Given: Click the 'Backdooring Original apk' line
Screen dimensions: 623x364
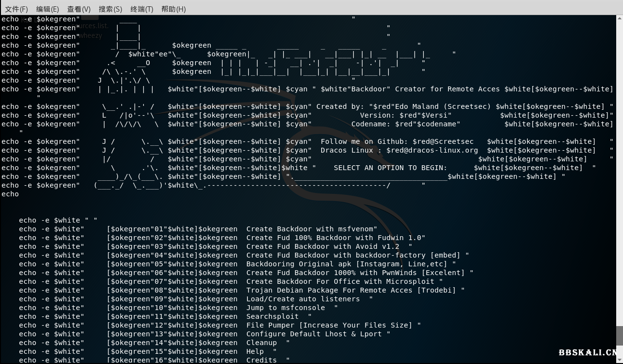Looking at the screenshot, I should (x=350, y=264).
